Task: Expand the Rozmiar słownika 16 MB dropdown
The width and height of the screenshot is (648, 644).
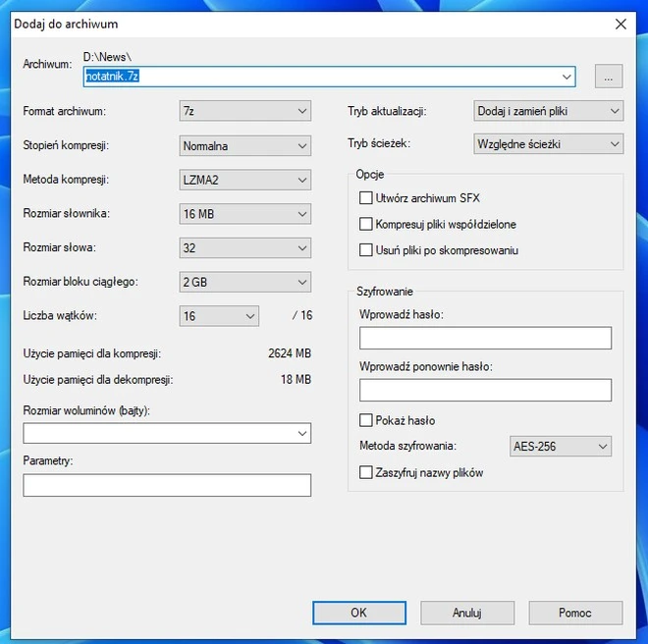Action: pyautogui.click(x=245, y=214)
